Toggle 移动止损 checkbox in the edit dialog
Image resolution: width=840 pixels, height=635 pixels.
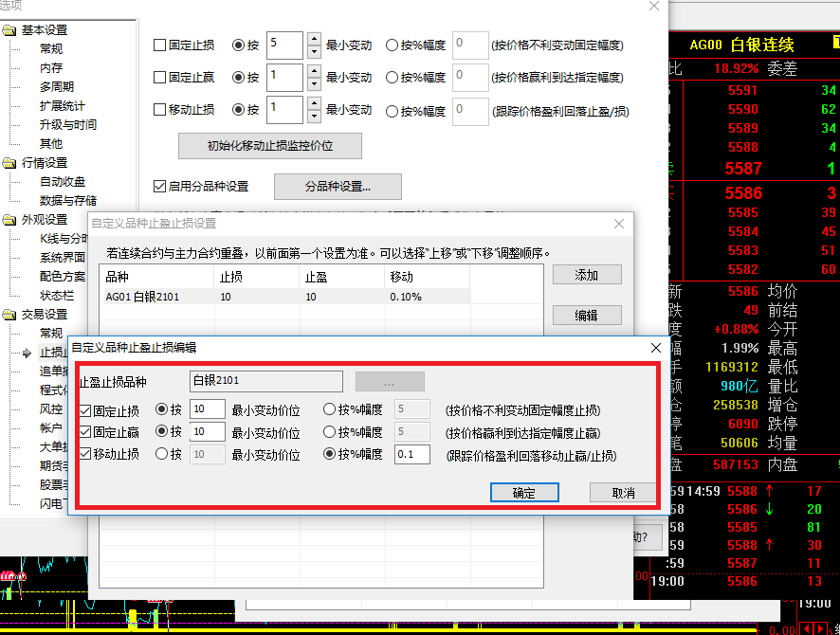point(85,454)
